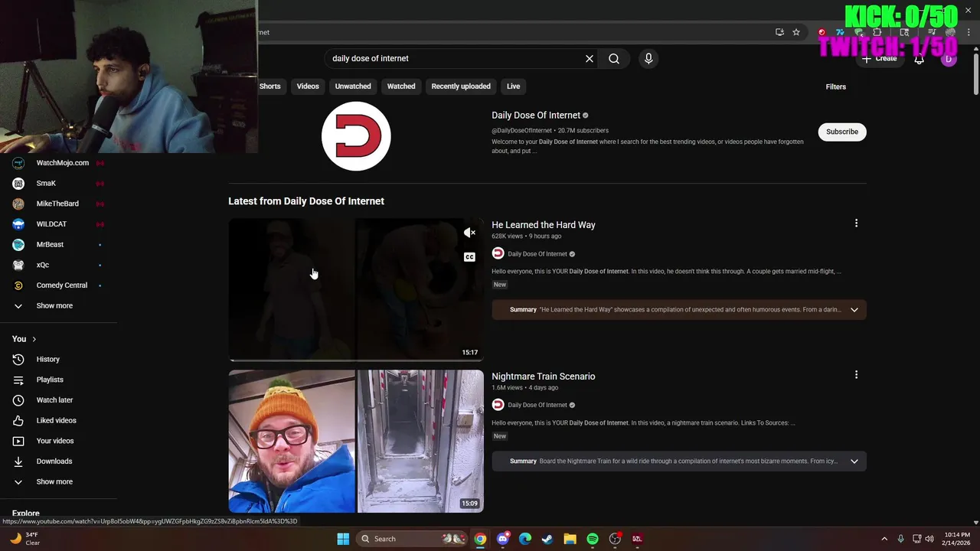The image size is (980, 551).
Task: Open YouTube notifications bell
Action: (x=919, y=59)
